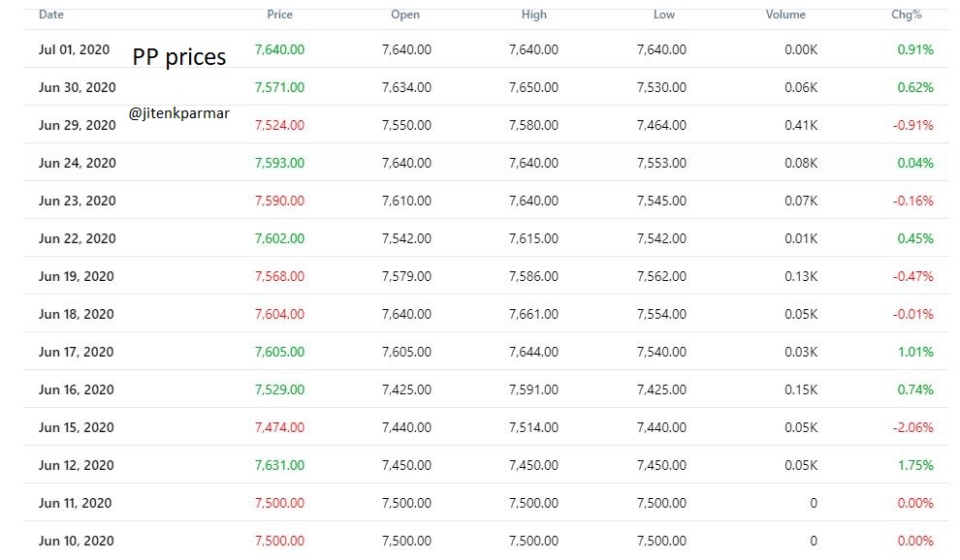Viewport: 960px width, 560px height.
Task: Click the red 7,524.00 price for Jun 29
Action: click(279, 124)
